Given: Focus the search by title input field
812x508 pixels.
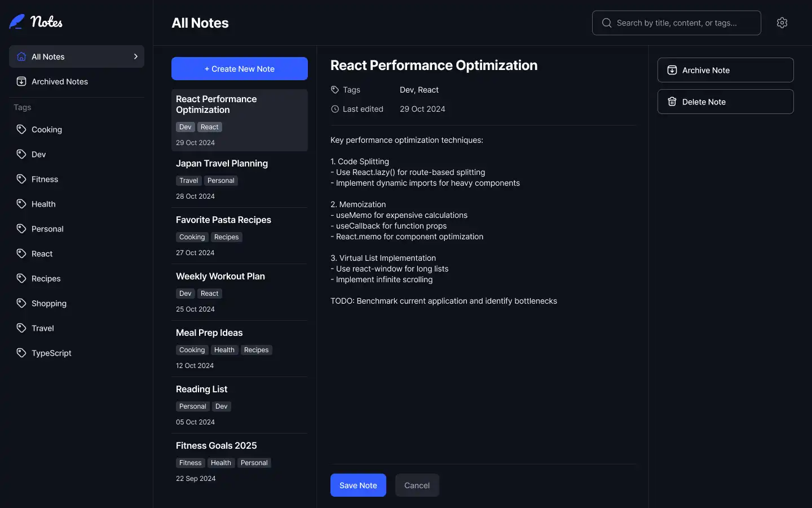Looking at the screenshot, I should [682, 23].
